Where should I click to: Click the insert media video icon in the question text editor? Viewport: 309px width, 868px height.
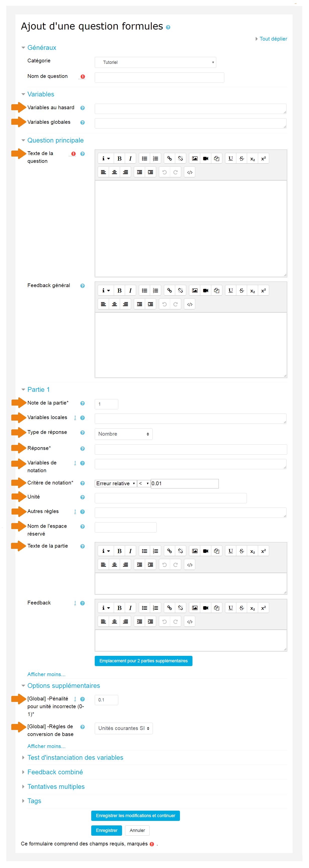click(x=205, y=158)
